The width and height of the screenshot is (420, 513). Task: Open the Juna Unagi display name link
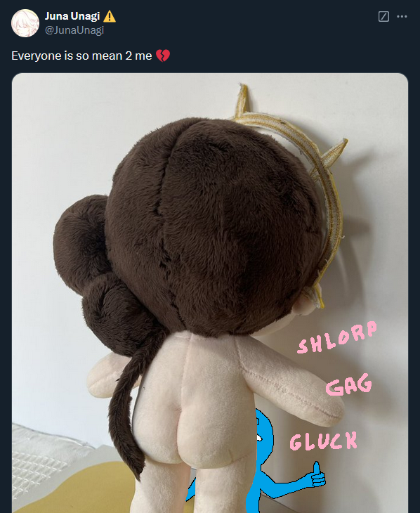click(x=72, y=16)
